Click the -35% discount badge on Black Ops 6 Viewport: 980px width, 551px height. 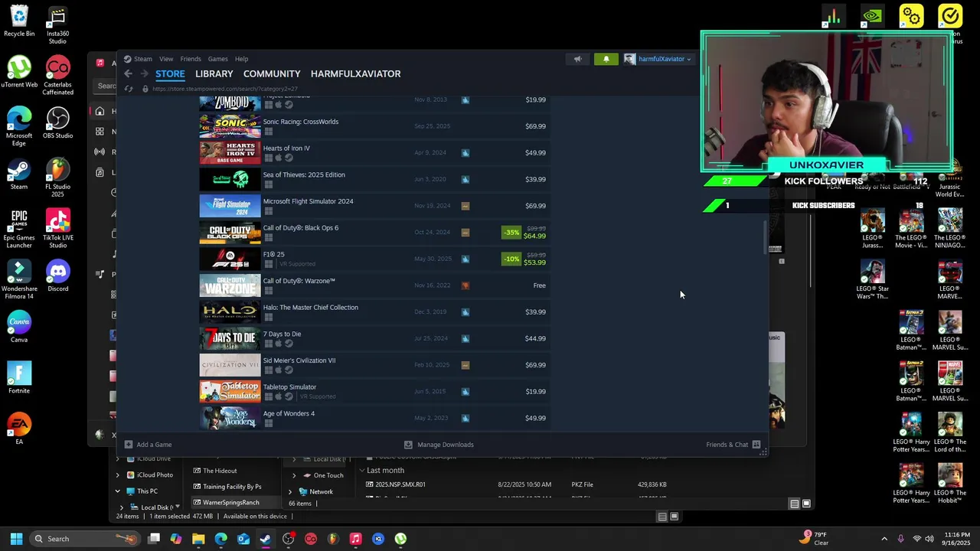tap(511, 232)
